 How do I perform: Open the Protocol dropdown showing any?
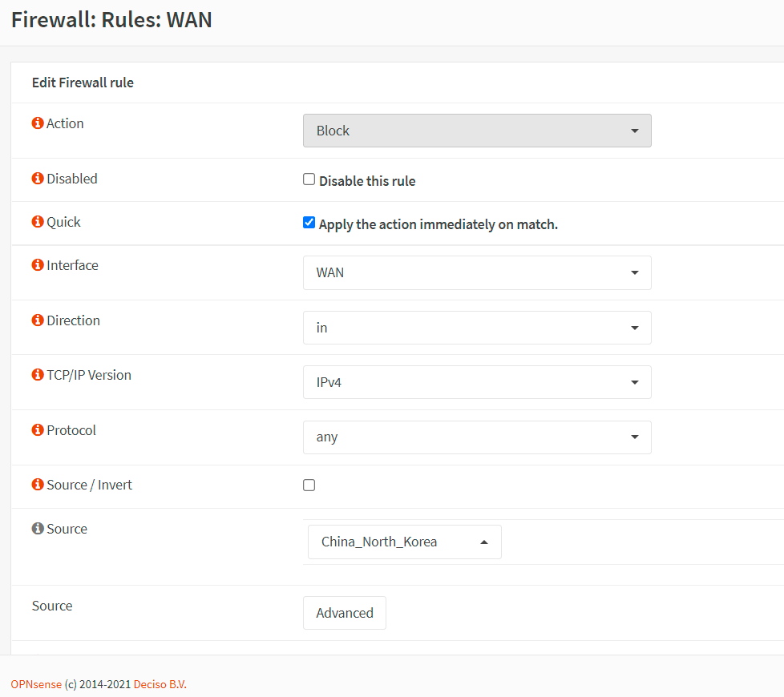coord(477,437)
